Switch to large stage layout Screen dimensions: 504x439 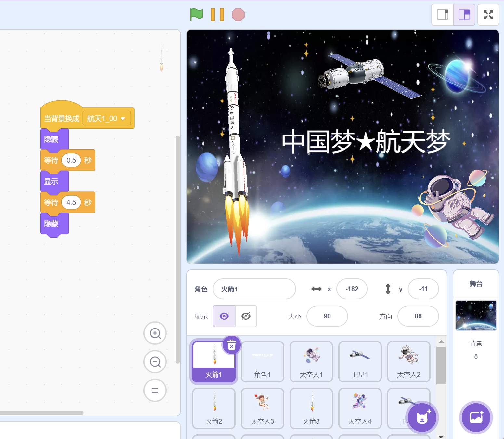click(464, 14)
